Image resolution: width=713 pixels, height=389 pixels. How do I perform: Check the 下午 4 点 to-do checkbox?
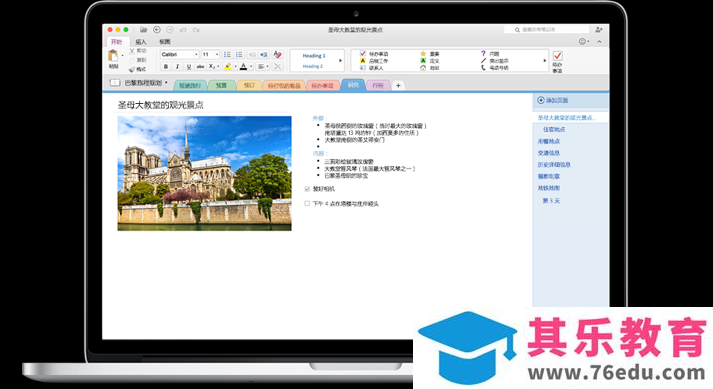307,203
